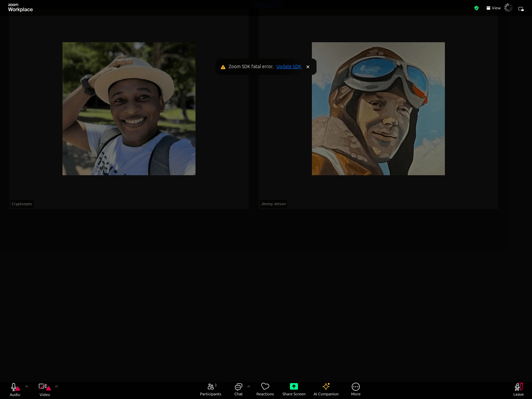Click the green encryption shield icon
532x399 pixels.
[476, 8]
